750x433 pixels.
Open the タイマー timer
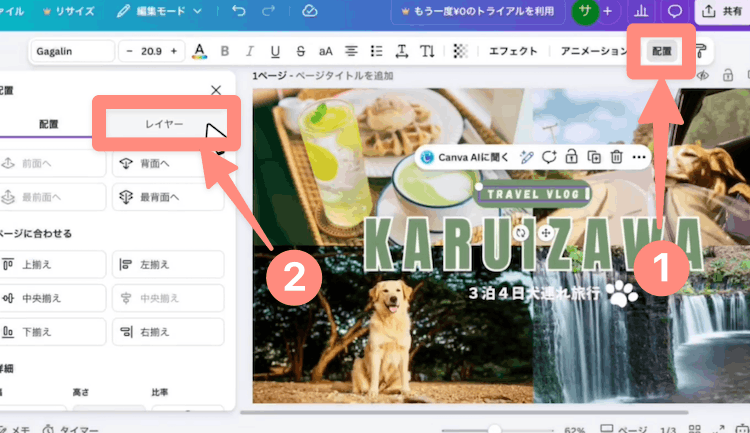(71, 430)
